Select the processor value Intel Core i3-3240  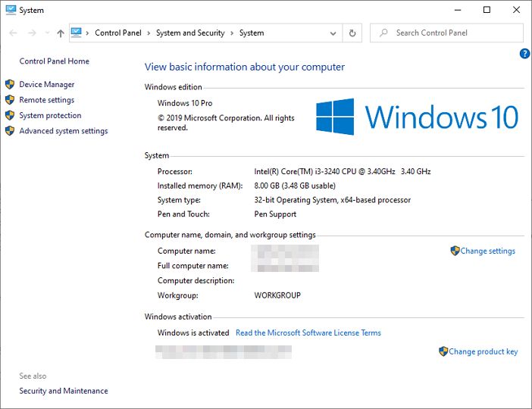point(343,172)
